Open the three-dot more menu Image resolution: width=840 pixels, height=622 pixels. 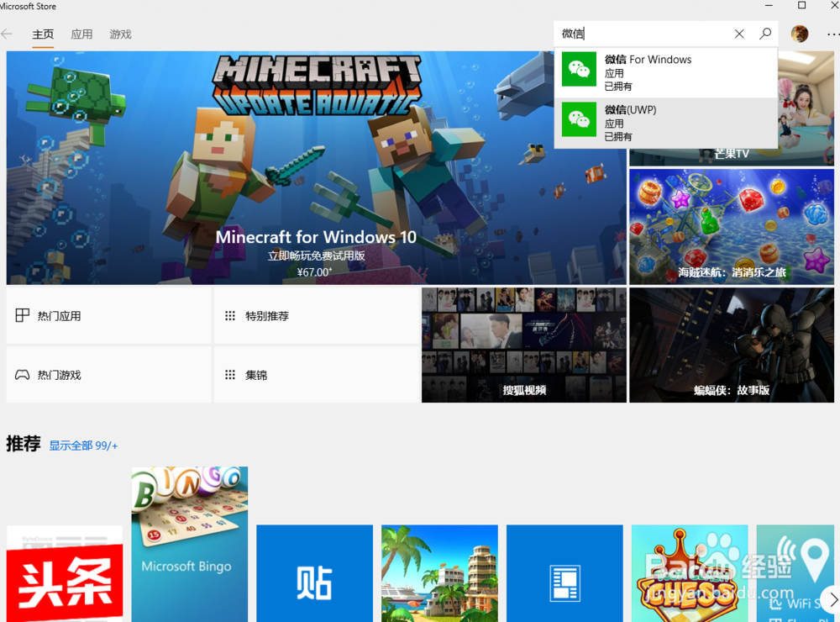pyautogui.click(x=833, y=34)
